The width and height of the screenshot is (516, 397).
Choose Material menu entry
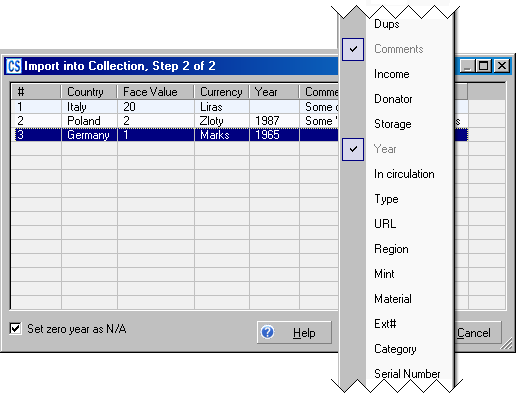point(393,299)
